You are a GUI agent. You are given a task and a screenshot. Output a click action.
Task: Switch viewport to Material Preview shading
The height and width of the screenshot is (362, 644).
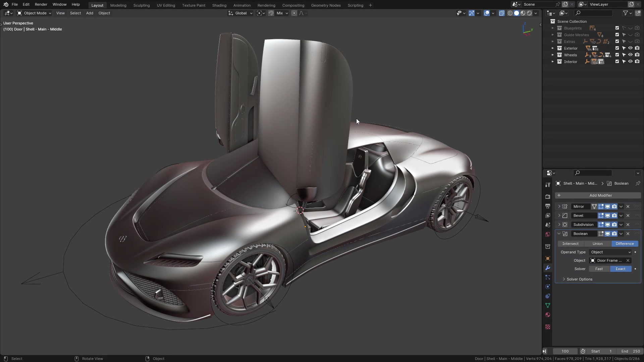(x=523, y=13)
